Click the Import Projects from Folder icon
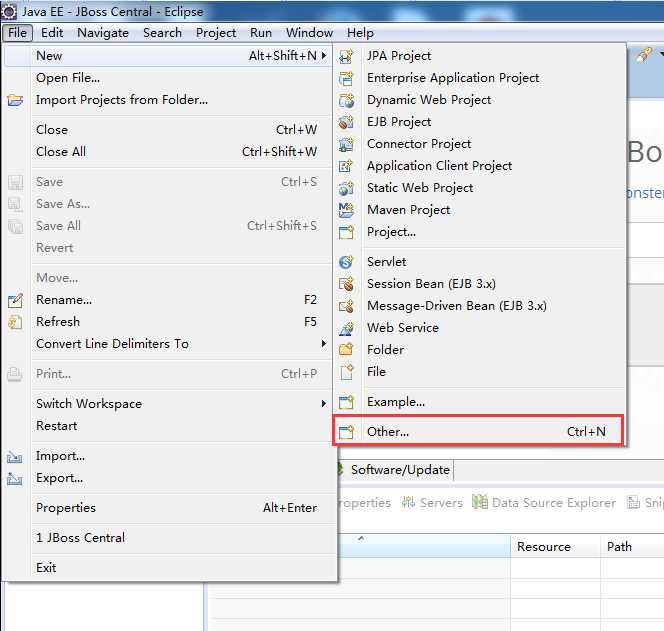 (15, 100)
